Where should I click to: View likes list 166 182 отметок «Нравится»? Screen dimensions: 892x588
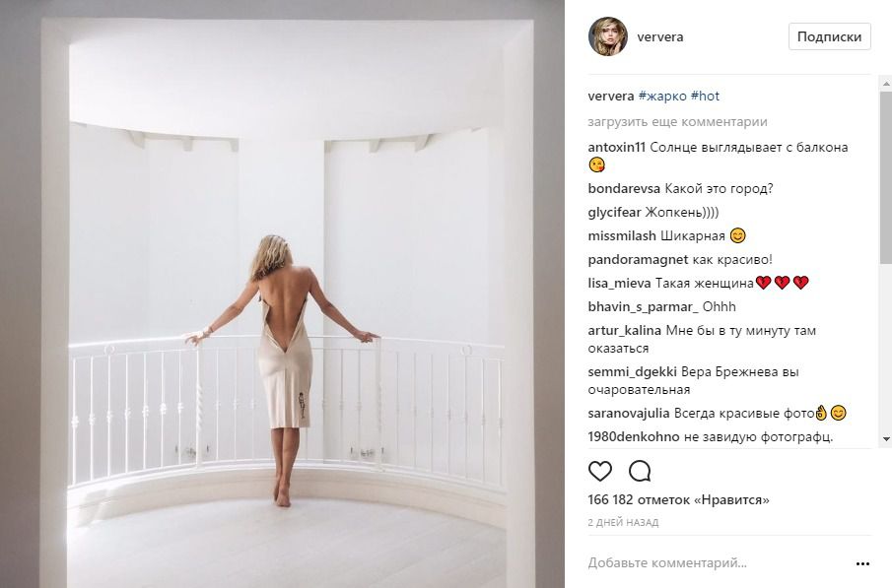click(x=678, y=500)
